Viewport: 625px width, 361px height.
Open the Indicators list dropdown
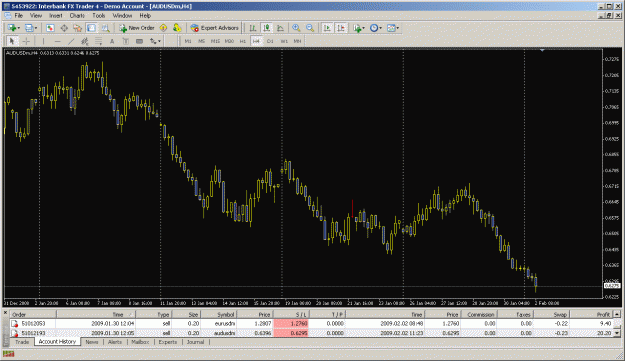coord(358,28)
